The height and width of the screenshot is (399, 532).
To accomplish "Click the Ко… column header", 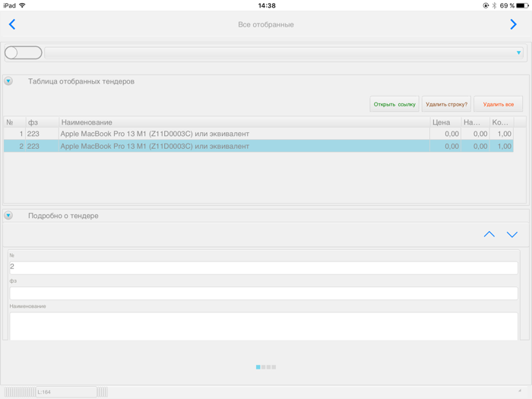I will click(x=502, y=122).
